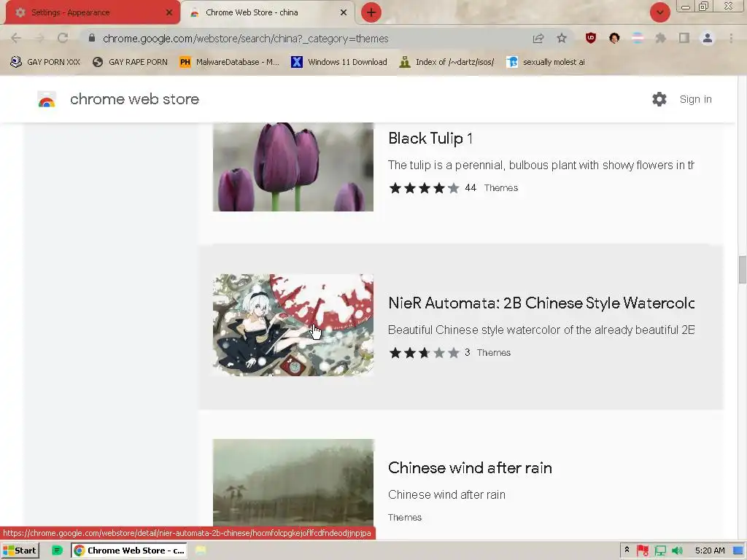
Task: Open the Index of /~dartz/isos/ bookmark
Action: (447, 62)
